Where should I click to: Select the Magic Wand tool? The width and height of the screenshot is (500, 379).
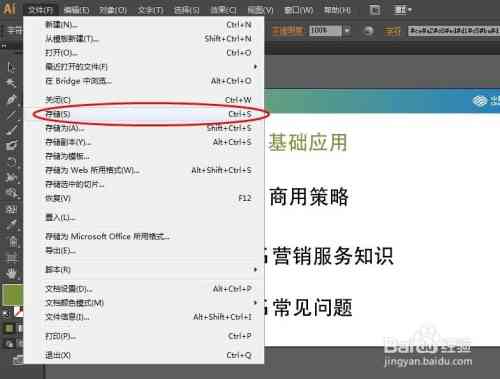11,83
